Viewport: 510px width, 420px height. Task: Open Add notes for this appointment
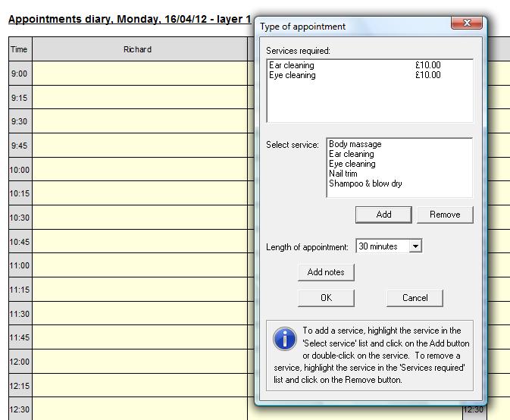point(326,272)
